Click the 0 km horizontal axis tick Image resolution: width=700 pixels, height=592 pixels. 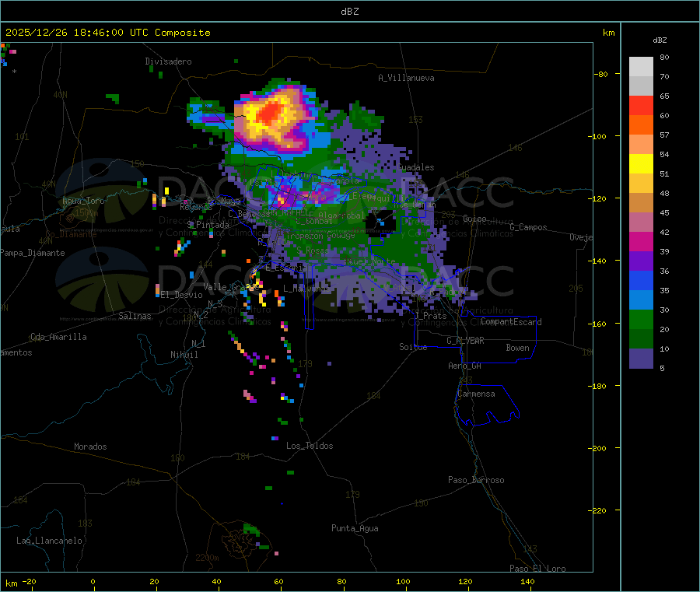click(93, 581)
